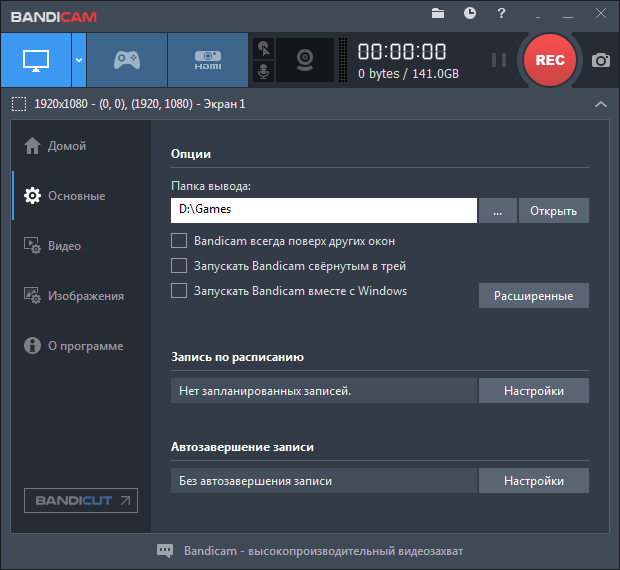Toggle mouse cursor effects icon
The width and height of the screenshot is (620, 570).
click(x=264, y=48)
